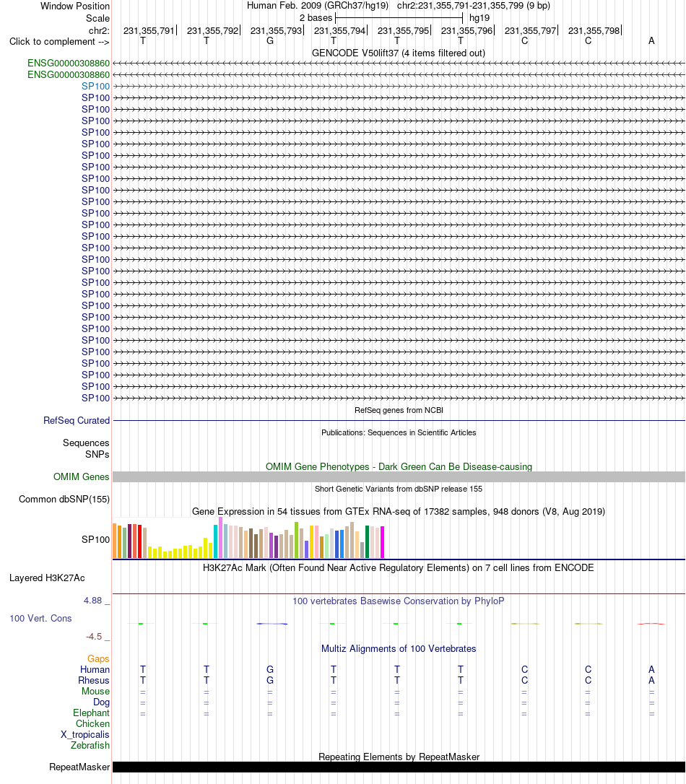This screenshot has height=784, width=686.
Task: Open the 'RefSeq genes from NCBI' track title
Action: point(399,410)
